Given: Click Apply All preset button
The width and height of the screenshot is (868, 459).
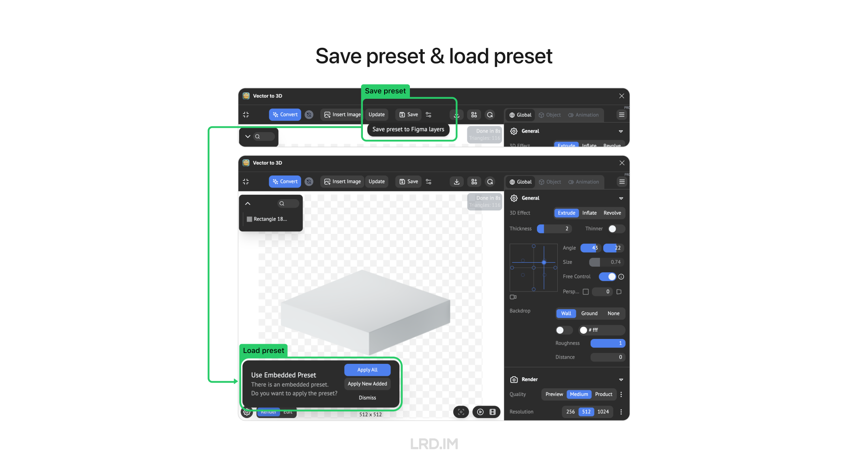Looking at the screenshot, I should [367, 370].
